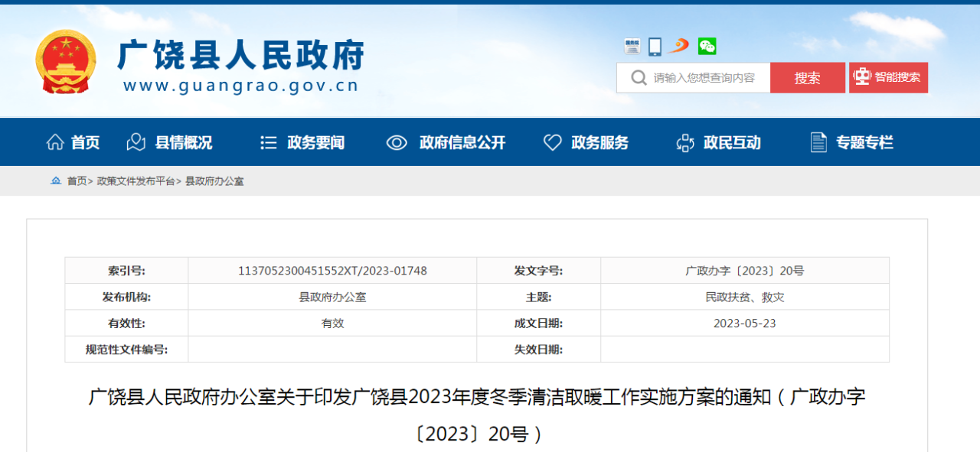Click the 广饶县人民政府 site title

point(241,55)
